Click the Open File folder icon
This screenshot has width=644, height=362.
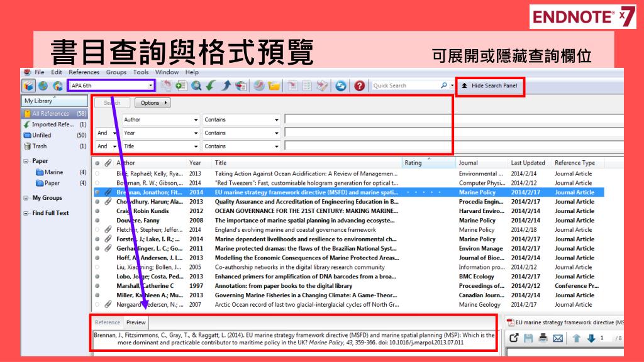coord(274,85)
